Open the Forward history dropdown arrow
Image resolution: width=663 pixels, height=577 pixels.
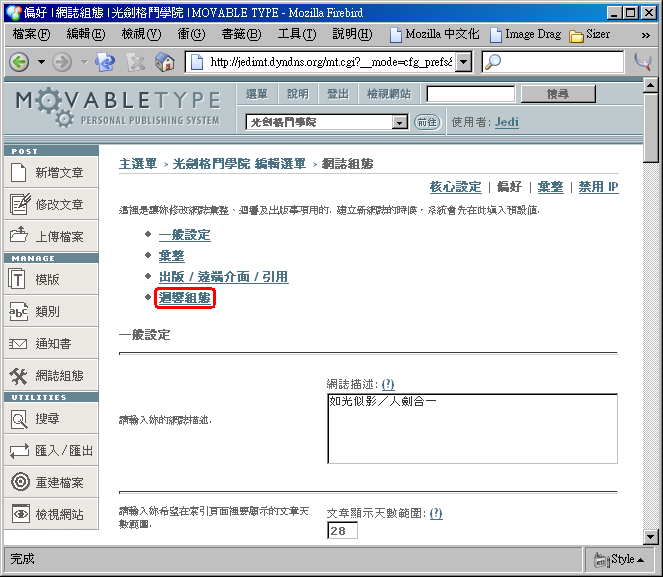pyautogui.click(x=84, y=62)
